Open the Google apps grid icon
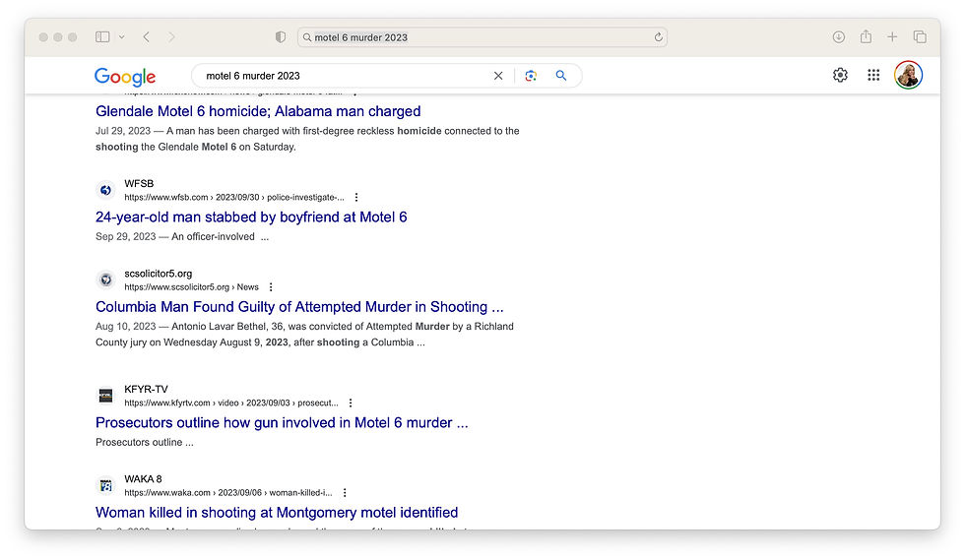The width and height of the screenshot is (965, 560). [873, 75]
